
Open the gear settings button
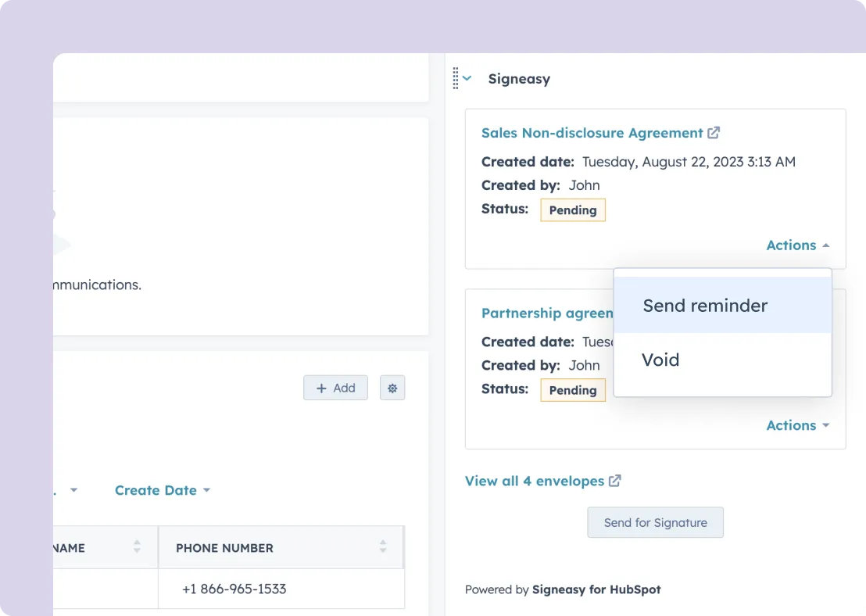392,388
